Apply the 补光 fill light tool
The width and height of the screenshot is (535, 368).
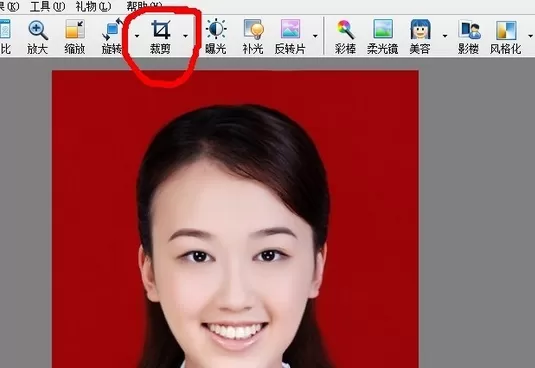click(x=253, y=37)
